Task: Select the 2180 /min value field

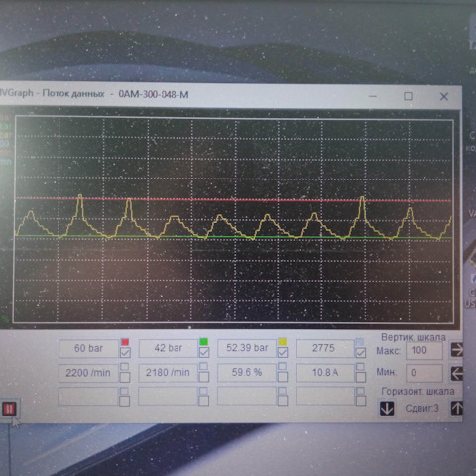Action: [168, 373]
